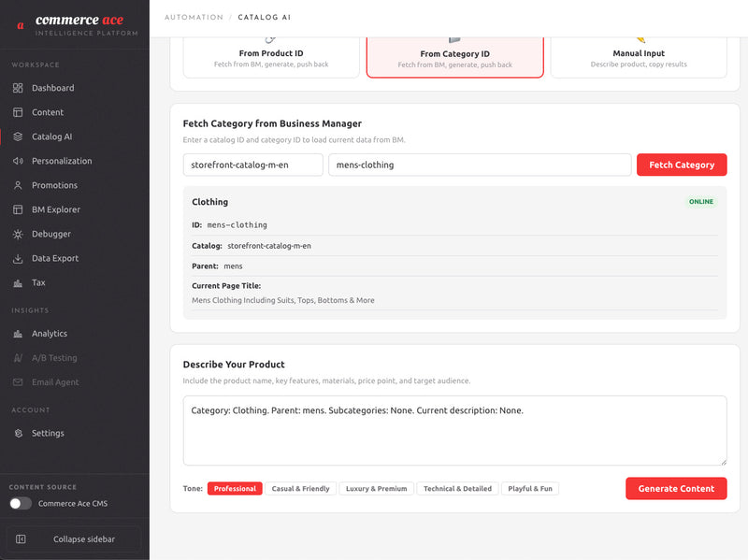
Task: Click the mens-clothing category ID field
Action: [x=480, y=165]
